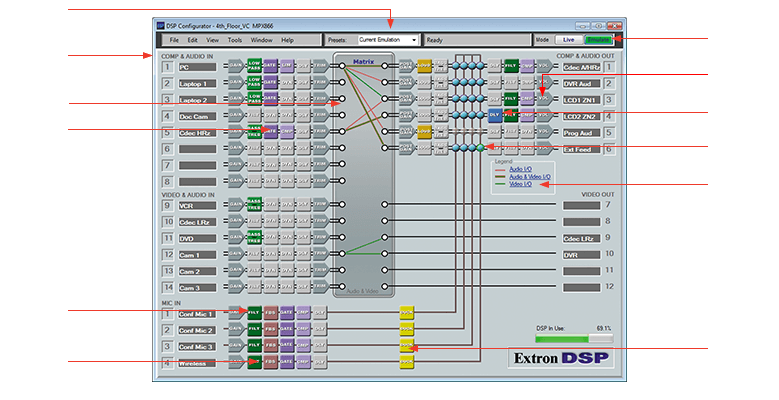Switch to Emulate mode
779x400 pixels.
[598, 40]
